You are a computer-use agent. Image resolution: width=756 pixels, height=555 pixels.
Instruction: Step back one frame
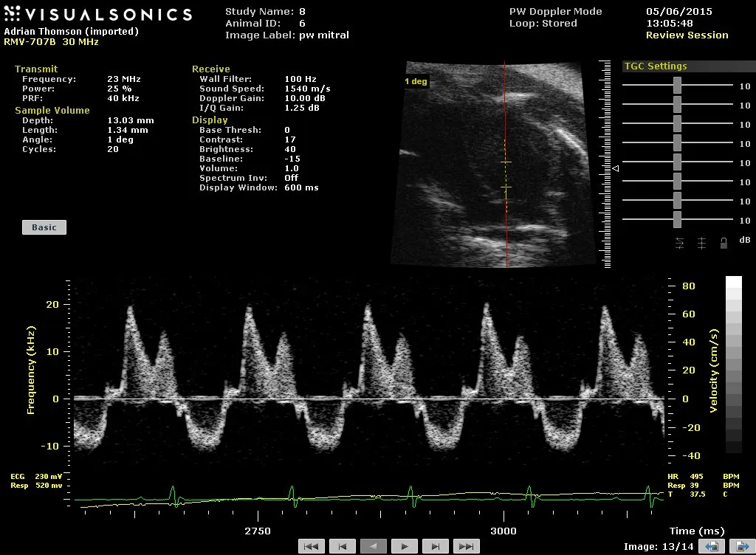click(x=343, y=546)
